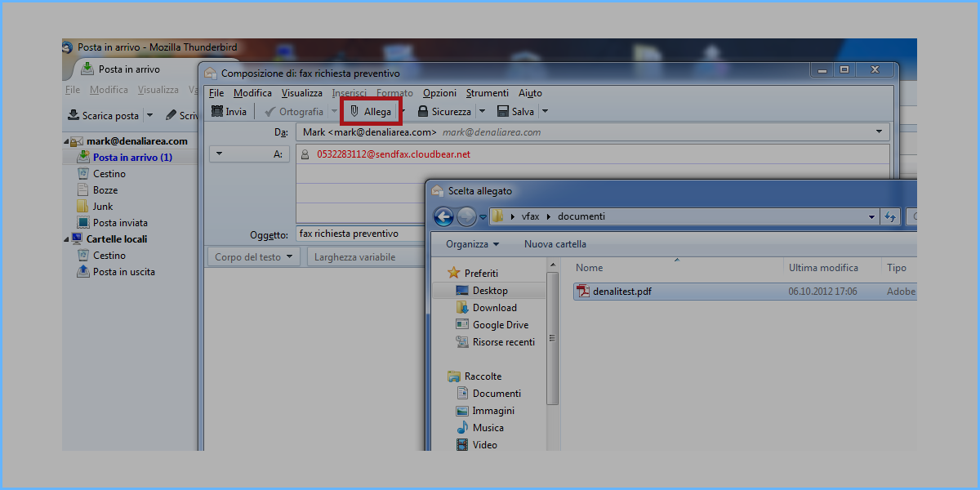Click the file dialog sidebar scrollbar

553,338
